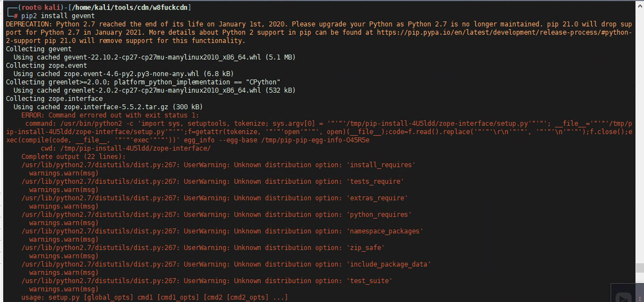This screenshot has height=302, width=644.
Task: Click the scrollbar track above the thumb
Action: [x=639, y=126]
